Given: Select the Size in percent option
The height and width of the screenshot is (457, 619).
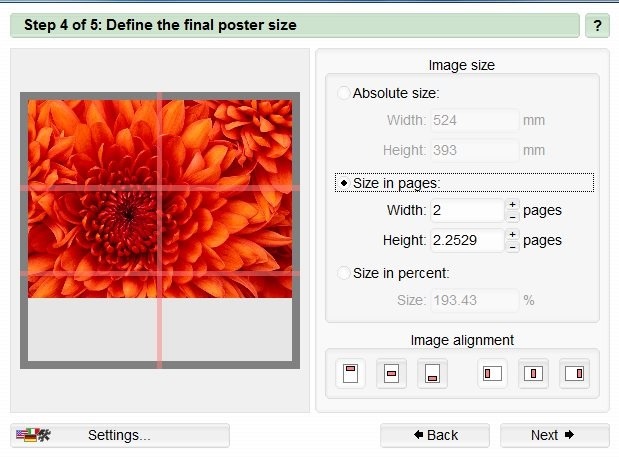Looking at the screenshot, I should point(345,273).
